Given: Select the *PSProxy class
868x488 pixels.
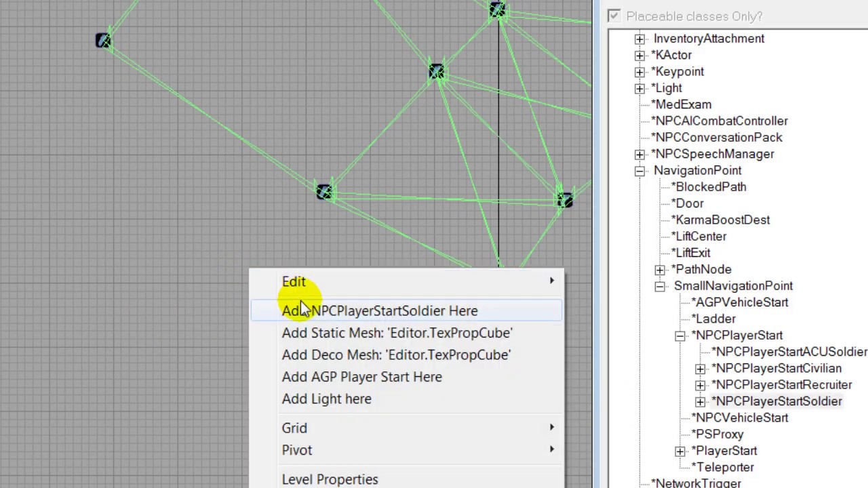Looking at the screenshot, I should click(x=717, y=434).
